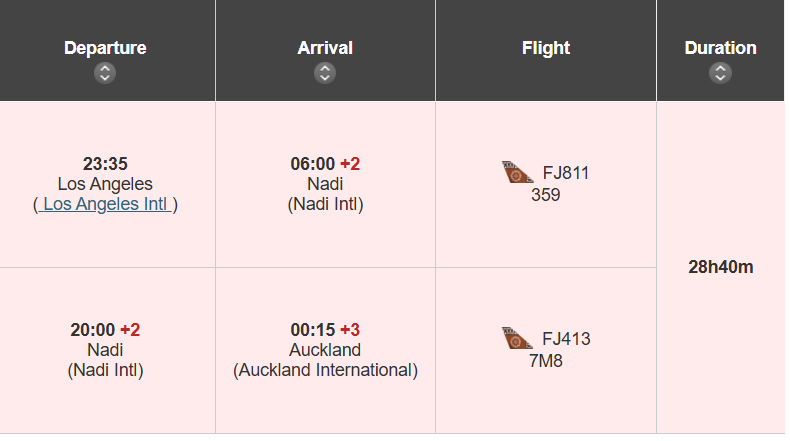The image size is (790, 441).
Task: Click the 28h40m total duration
Action: (x=720, y=268)
